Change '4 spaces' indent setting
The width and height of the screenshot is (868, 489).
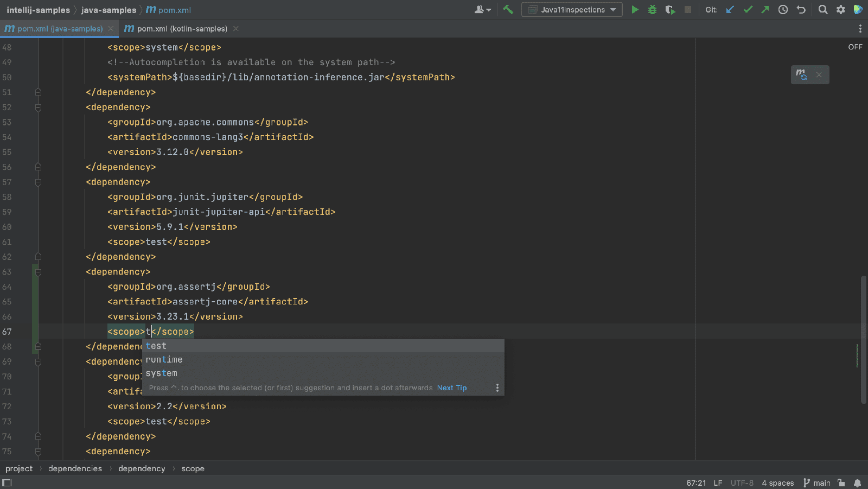[777, 483]
